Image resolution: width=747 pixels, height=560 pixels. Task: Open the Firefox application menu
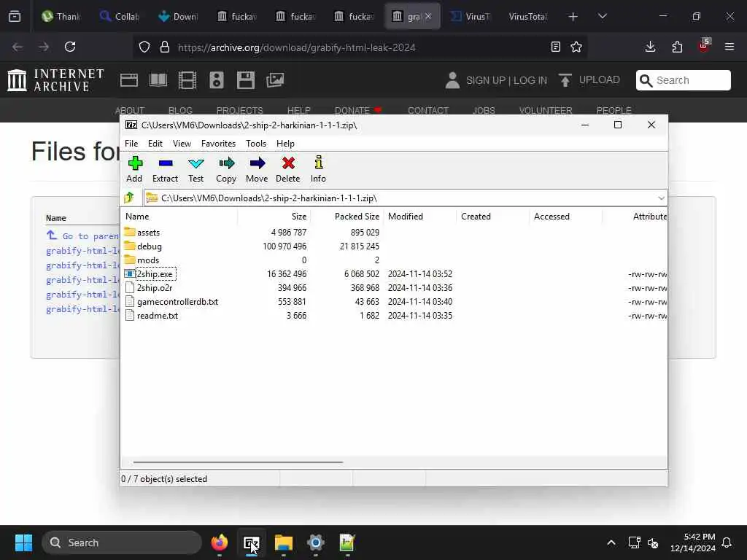pos(729,47)
